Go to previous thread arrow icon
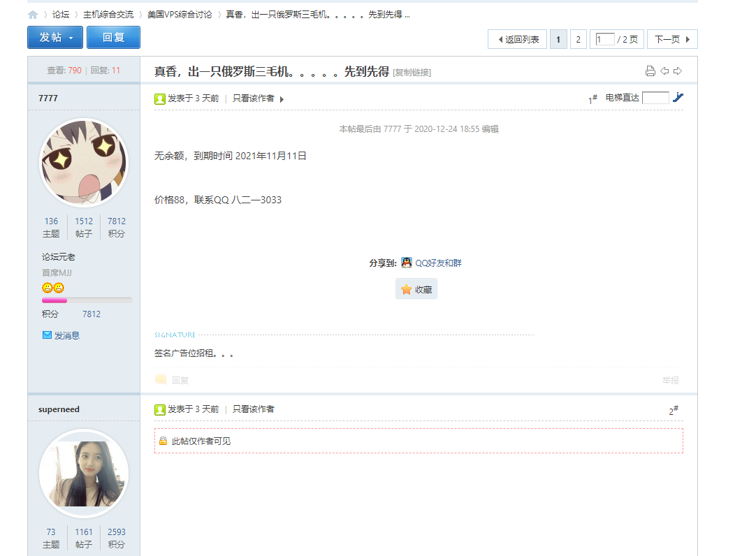This screenshot has height=556, width=756. coord(664,71)
